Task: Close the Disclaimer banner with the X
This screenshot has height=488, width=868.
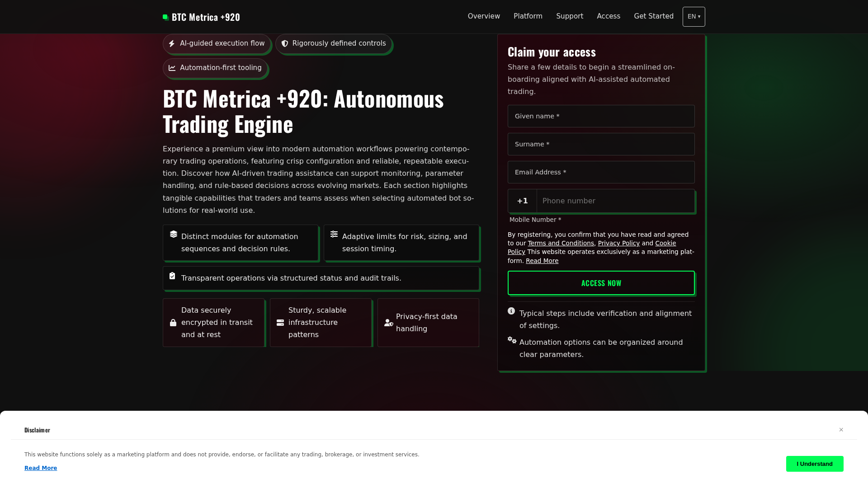Action: click(x=841, y=430)
